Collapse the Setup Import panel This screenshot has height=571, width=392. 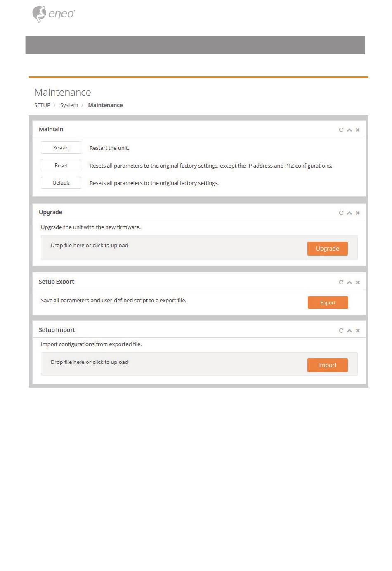(x=349, y=331)
